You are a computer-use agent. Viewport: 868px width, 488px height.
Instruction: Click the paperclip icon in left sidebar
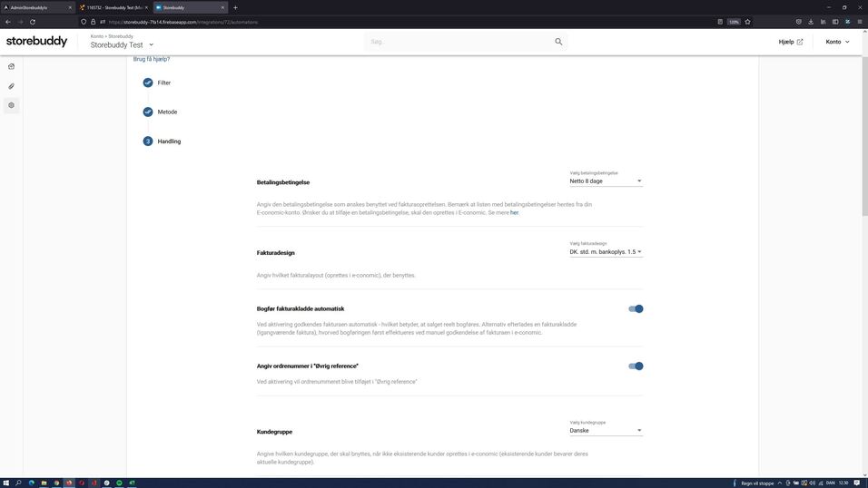(11, 86)
